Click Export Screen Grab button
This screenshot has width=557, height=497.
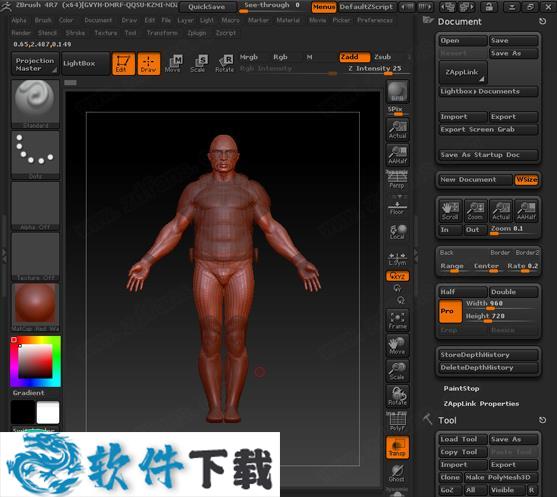(488, 129)
